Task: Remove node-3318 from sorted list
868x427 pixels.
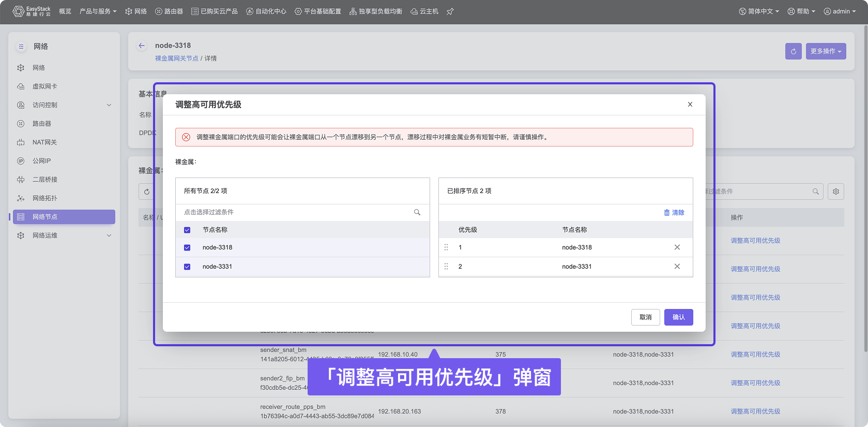Action: point(677,247)
